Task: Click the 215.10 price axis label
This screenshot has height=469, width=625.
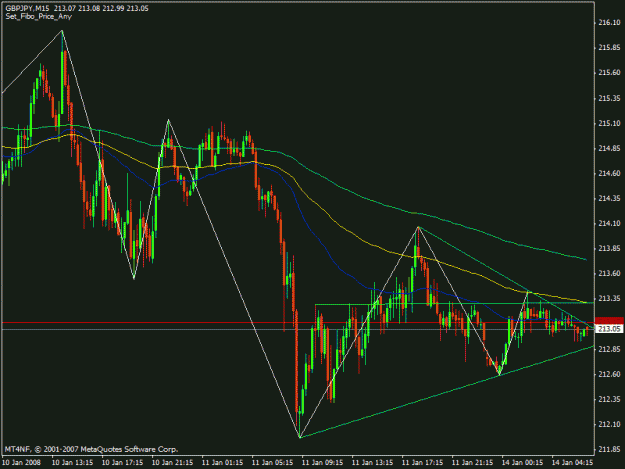Action: point(609,124)
